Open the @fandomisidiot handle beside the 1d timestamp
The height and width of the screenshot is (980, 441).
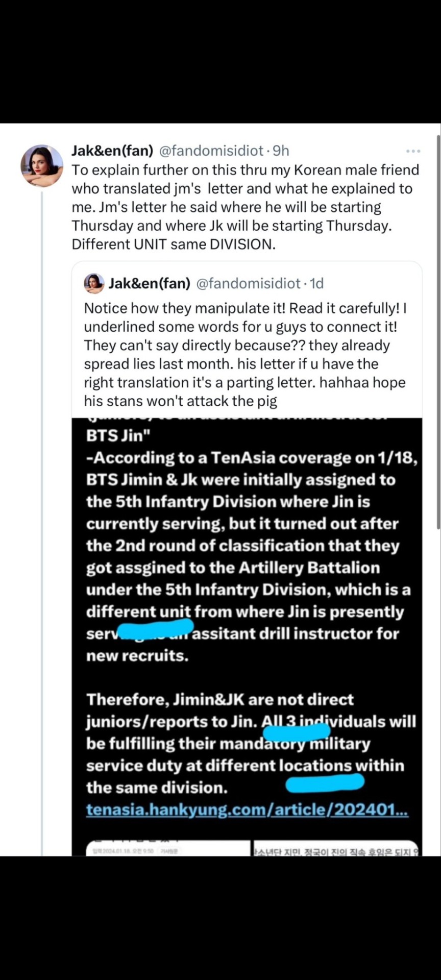pyautogui.click(x=249, y=283)
